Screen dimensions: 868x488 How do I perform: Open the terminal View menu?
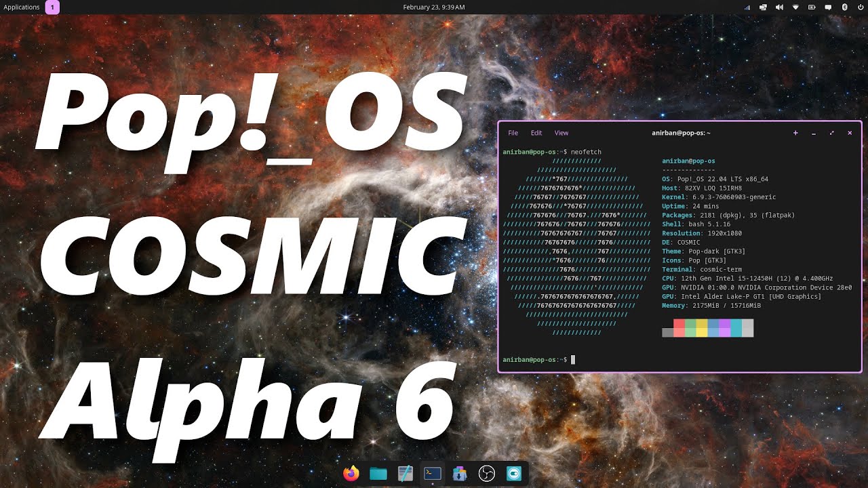coord(561,133)
